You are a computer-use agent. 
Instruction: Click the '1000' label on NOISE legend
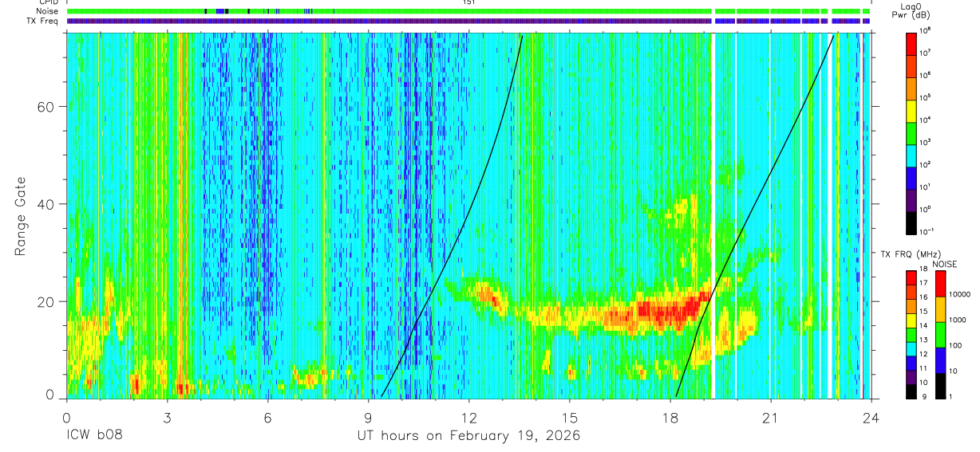pyautogui.click(x=958, y=321)
